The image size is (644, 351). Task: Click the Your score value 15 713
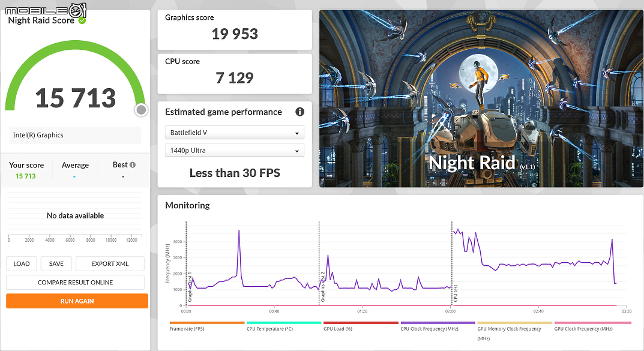(x=25, y=176)
